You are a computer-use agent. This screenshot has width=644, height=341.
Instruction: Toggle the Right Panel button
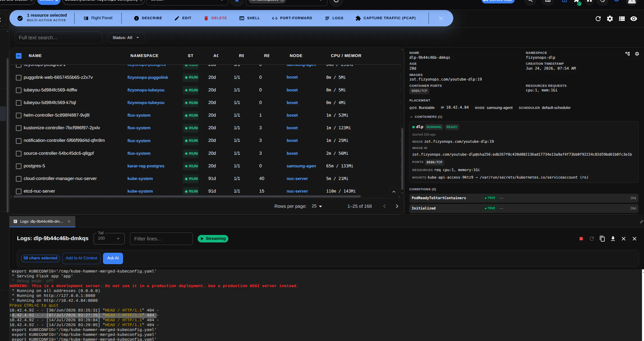point(98,18)
